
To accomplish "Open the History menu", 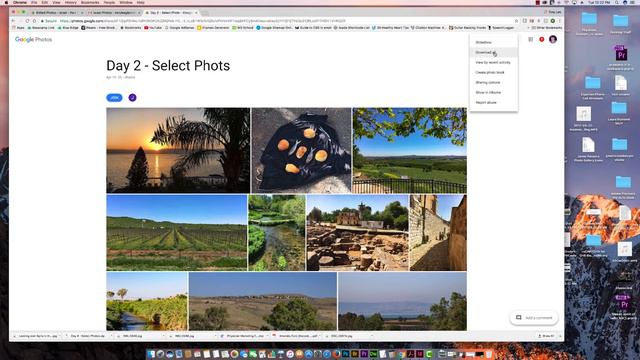I will click(x=70, y=2).
